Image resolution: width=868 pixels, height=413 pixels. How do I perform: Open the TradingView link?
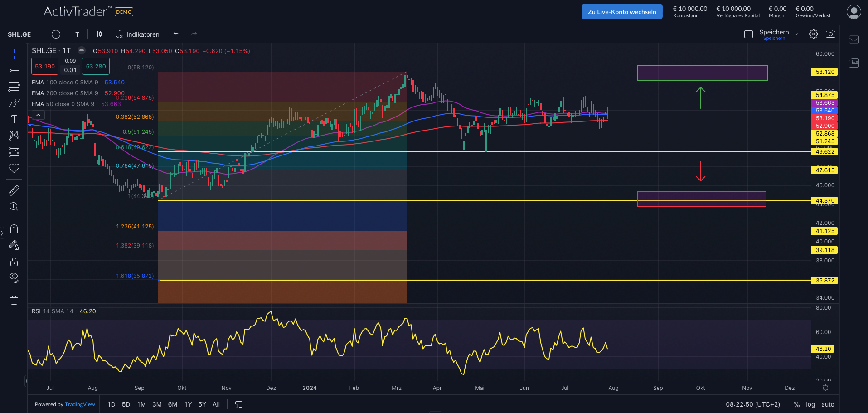[x=80, y=404]
